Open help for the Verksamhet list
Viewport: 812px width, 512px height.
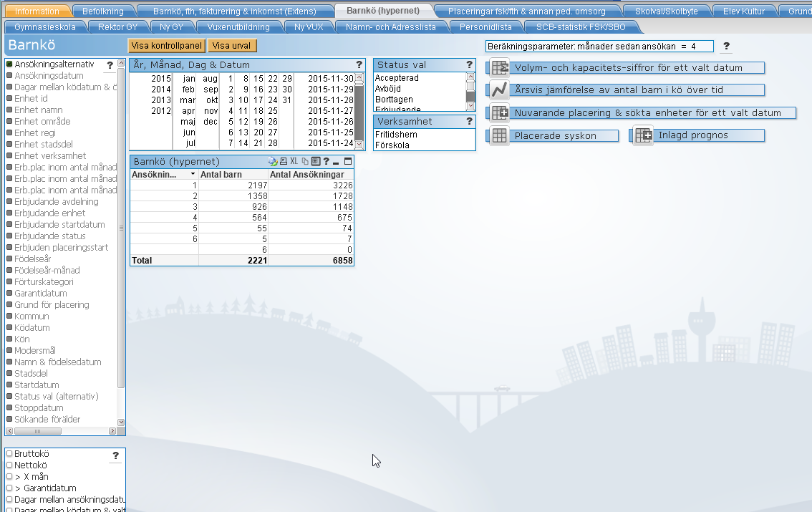coord(469,121)
